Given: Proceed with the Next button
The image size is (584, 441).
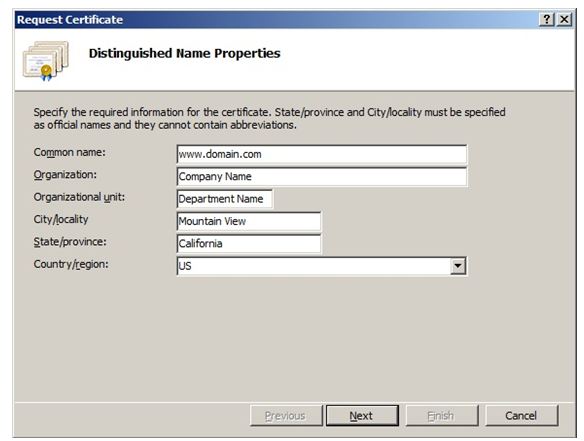Looking at the screenshot, I should 362,416.
